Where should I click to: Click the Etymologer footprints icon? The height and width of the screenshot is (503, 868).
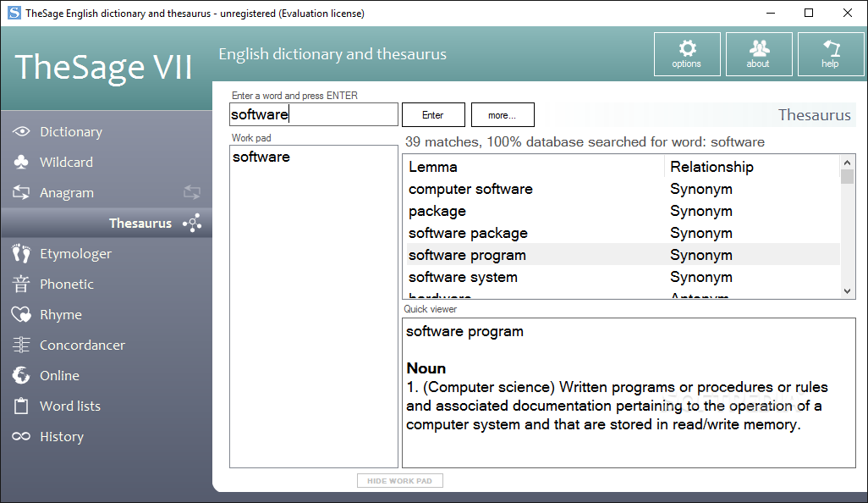21,254
